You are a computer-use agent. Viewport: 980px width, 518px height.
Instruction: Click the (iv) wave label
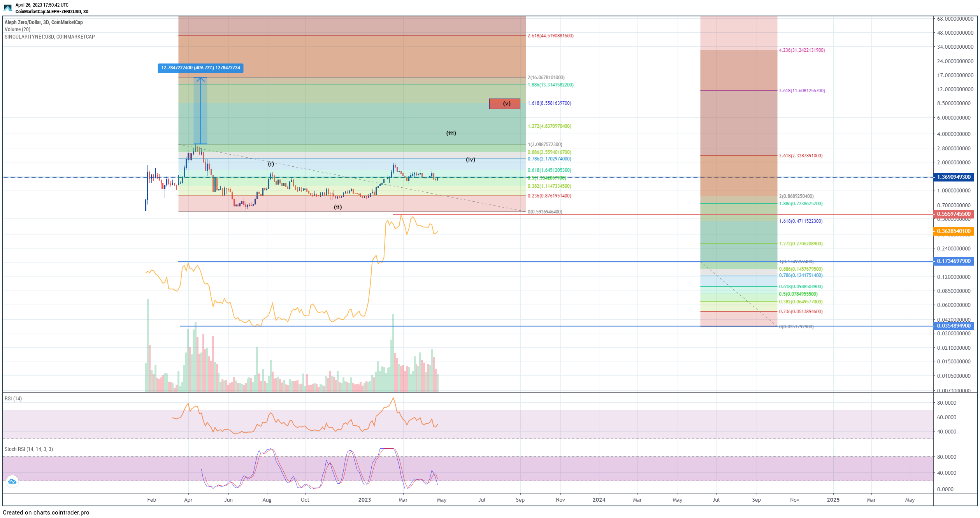470,160
